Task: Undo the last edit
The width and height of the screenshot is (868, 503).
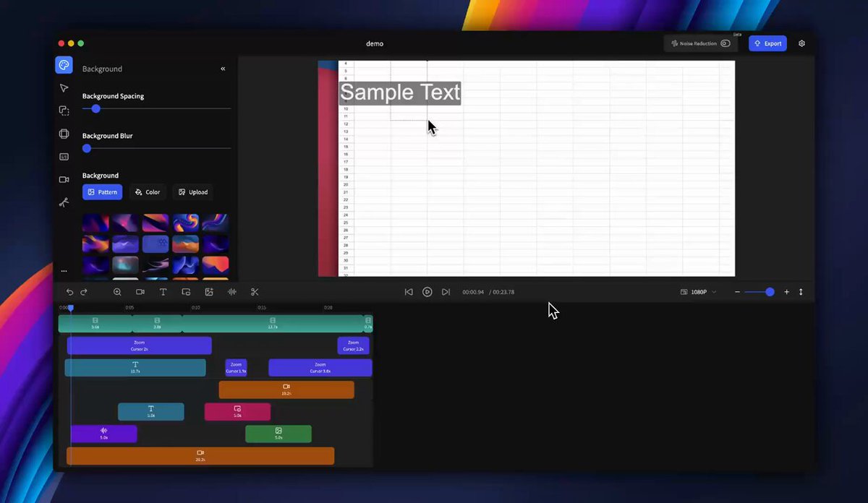Action: 69,292
